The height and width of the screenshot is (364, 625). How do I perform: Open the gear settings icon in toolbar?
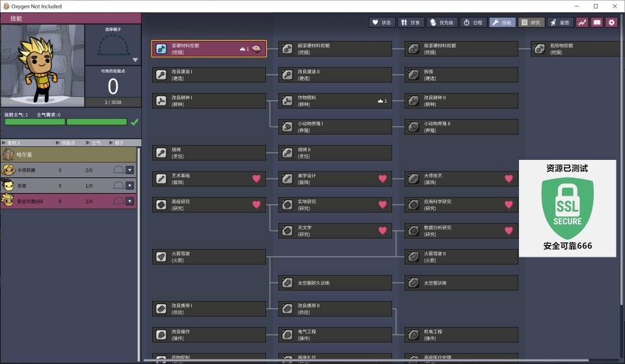click(611, 23)
